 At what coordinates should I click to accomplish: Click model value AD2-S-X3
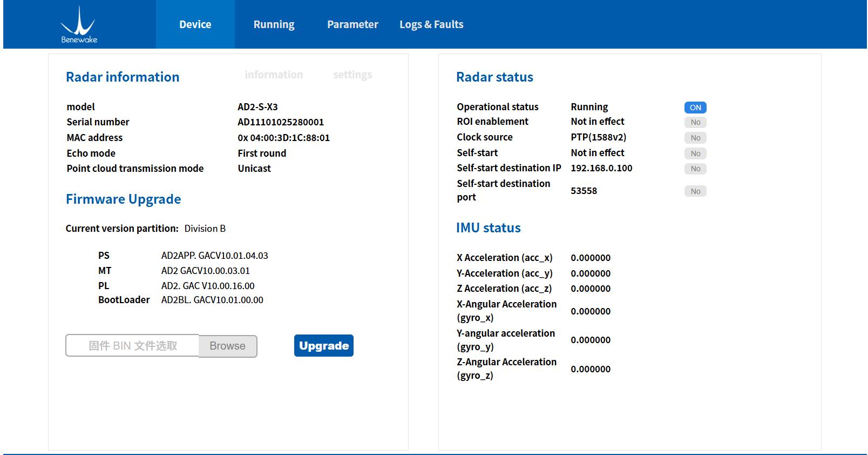tap(257, 107)
